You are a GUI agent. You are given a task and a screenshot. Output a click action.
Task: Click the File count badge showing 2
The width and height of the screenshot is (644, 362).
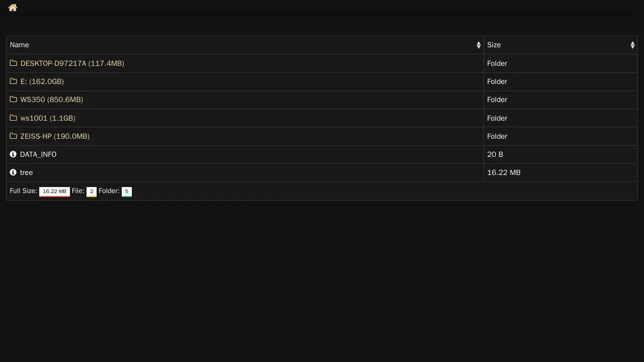(x=92, y=192)
